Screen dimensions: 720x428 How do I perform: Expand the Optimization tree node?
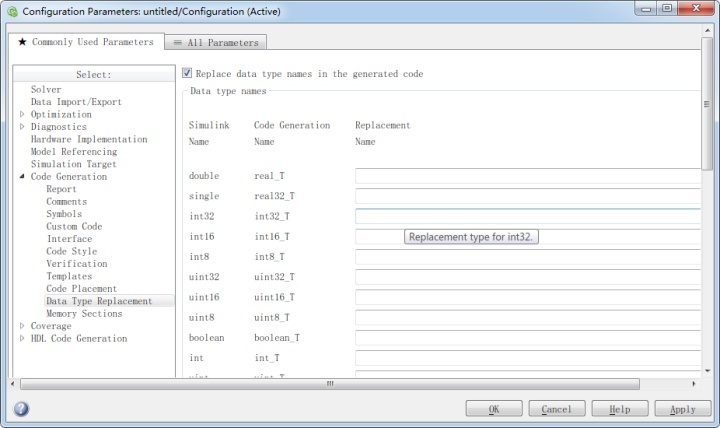[22, 114]
